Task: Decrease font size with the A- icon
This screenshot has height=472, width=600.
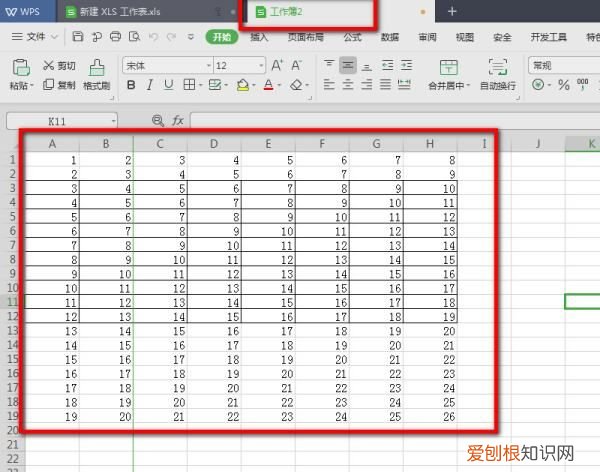Action: coord(296,65)
